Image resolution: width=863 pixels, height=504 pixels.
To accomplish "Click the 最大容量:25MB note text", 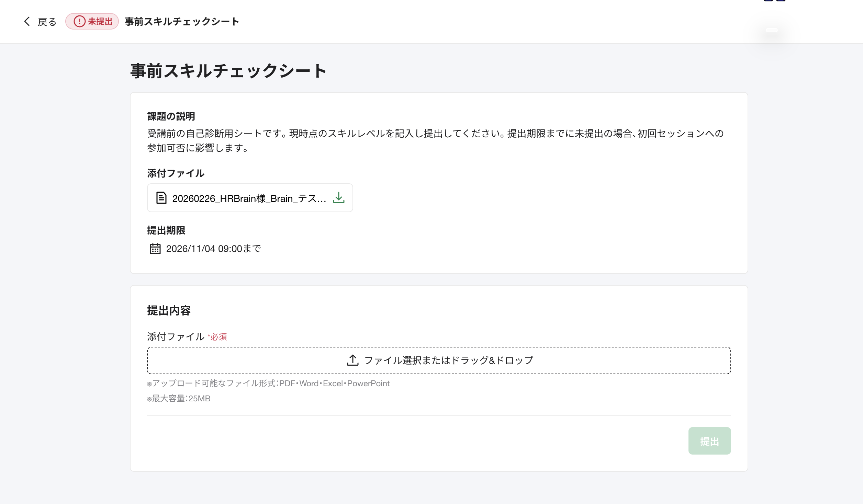I will (179, 399).
